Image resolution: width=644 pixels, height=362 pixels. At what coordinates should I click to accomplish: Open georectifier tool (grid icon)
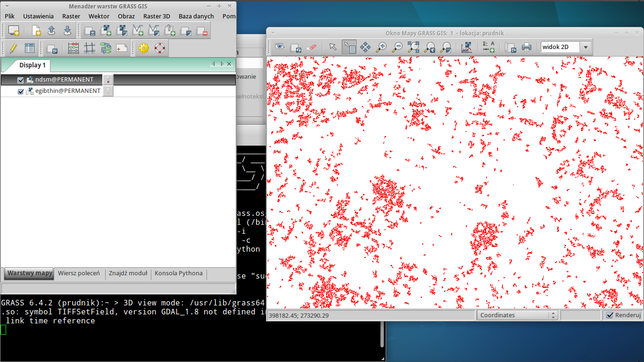90,48
